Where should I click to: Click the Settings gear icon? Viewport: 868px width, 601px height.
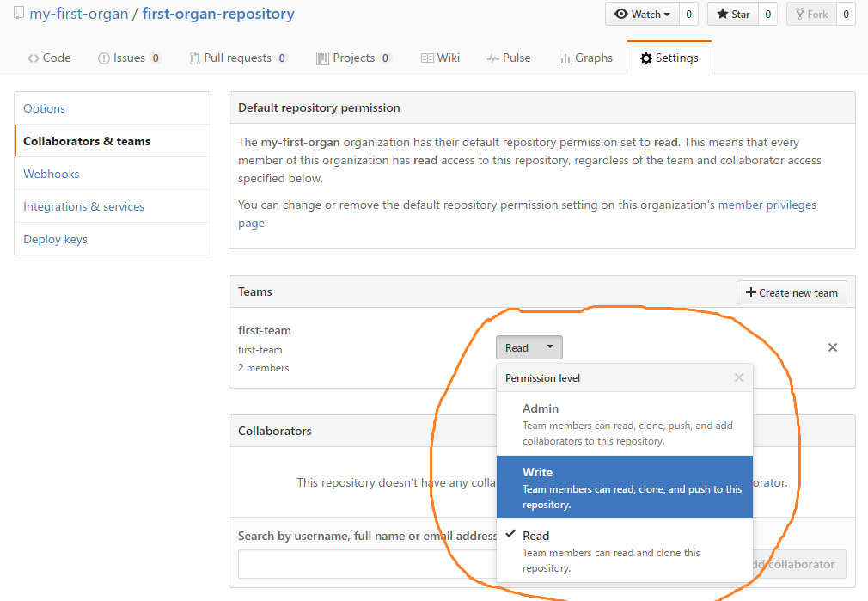tap(646, 58)
